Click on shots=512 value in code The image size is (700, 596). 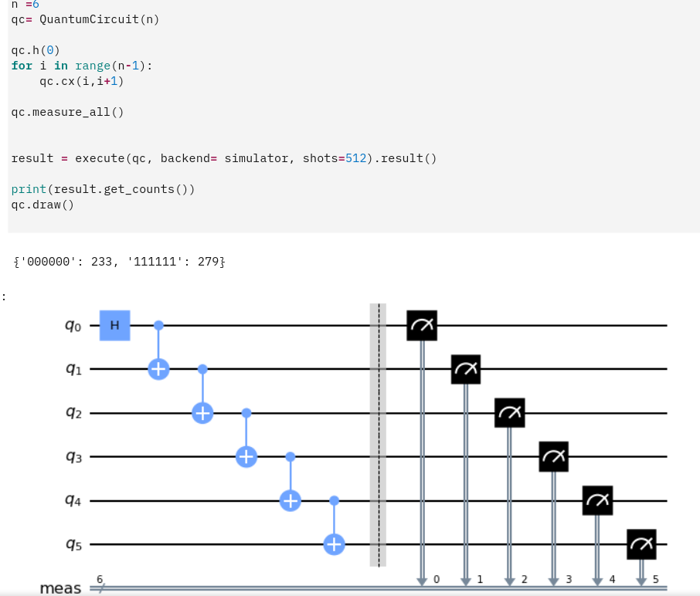(x=335, y=158)
